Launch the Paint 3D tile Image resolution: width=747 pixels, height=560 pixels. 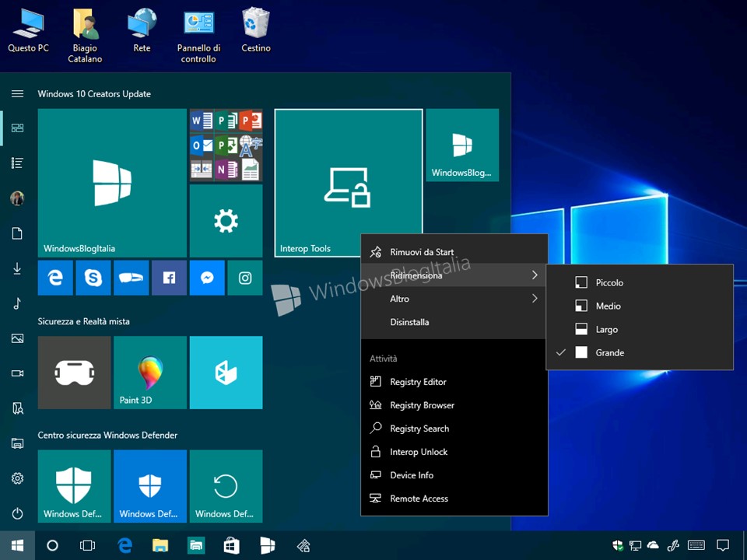[150, 373]
